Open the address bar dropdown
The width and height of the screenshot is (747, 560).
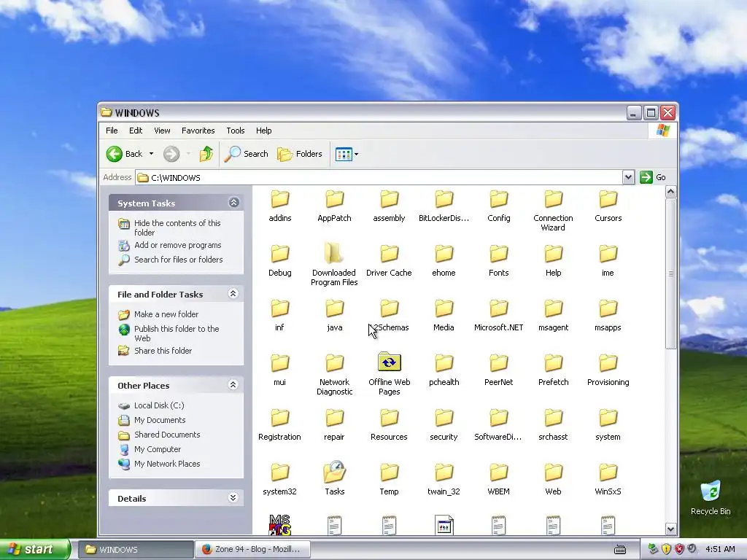[x=628, y=177]
